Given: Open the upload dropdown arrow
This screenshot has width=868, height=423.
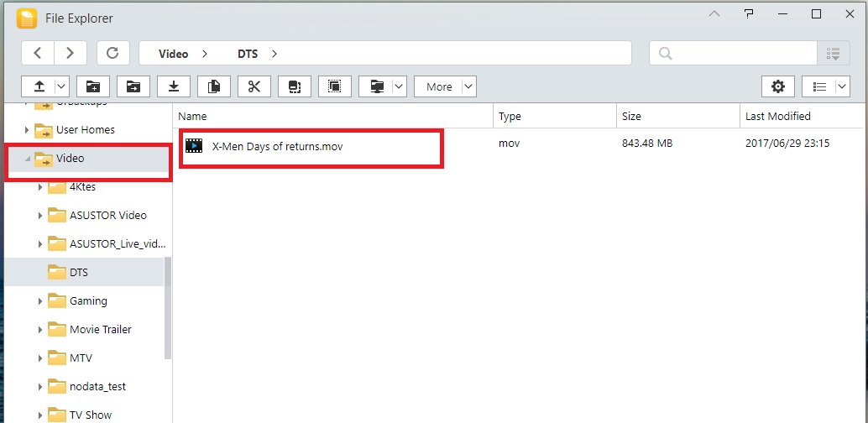Looking at the screenshot, I should tap(61, 86).
